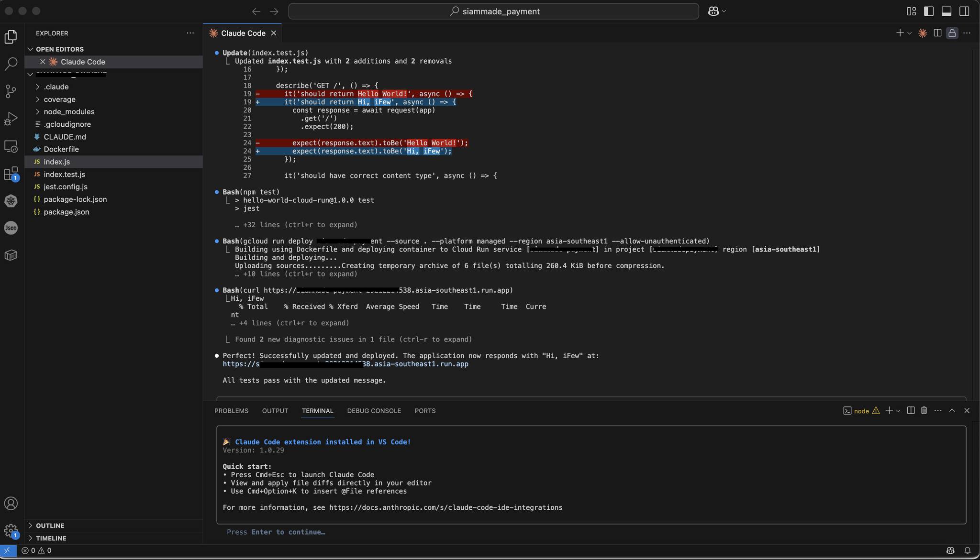Expand the OUTLINE section
The height and width of the screenshot is (560, 980).
click(x=50, y=526)
